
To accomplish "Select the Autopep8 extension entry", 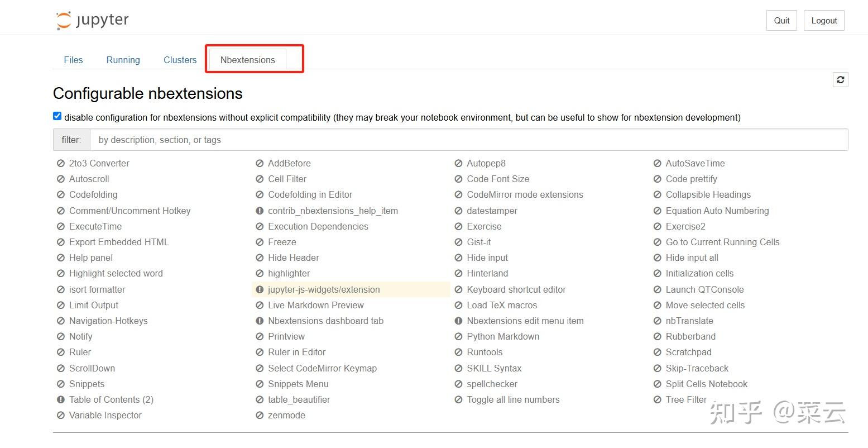I will tap(486, 163).
